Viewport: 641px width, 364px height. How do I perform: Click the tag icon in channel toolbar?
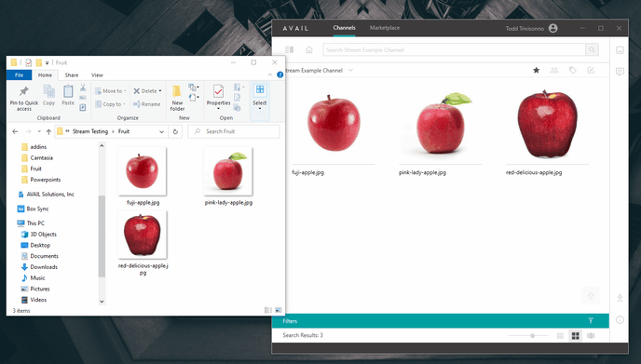point(572,70)
